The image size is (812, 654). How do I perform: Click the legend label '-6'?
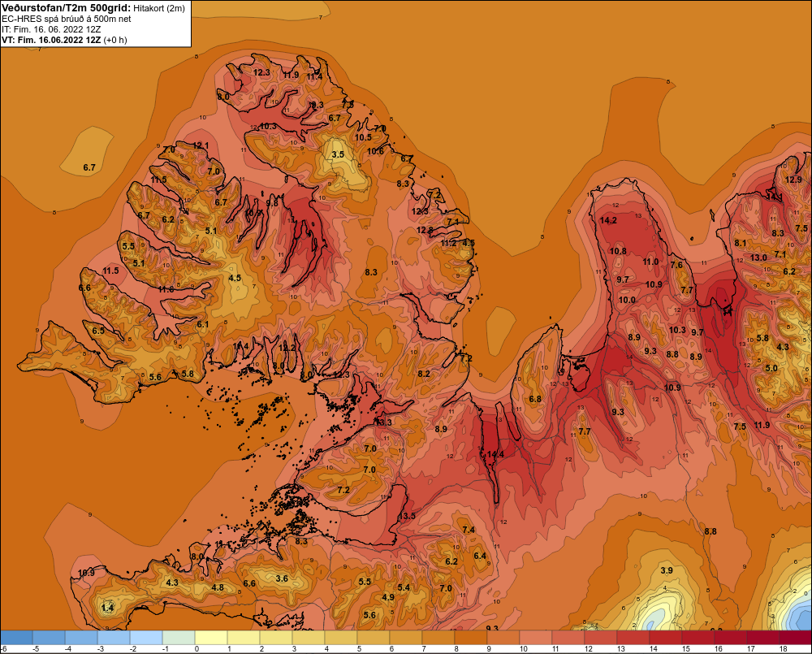pos(3,649)
